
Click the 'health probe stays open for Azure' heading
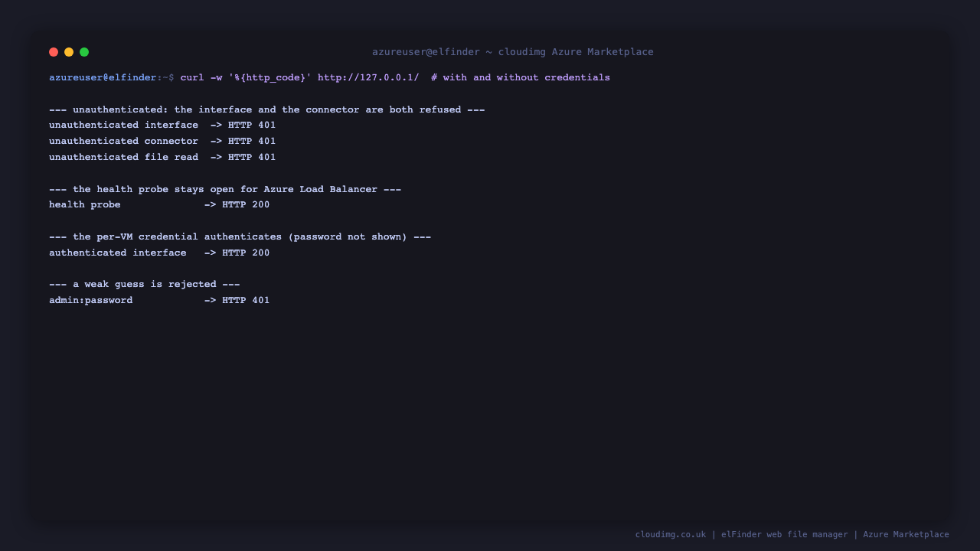pyautogui.click(x=225, y=190)
